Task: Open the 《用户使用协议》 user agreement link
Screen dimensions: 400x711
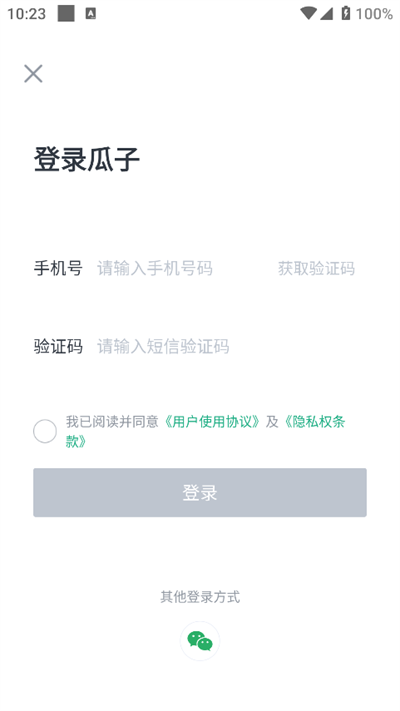Action: [212, 422]
